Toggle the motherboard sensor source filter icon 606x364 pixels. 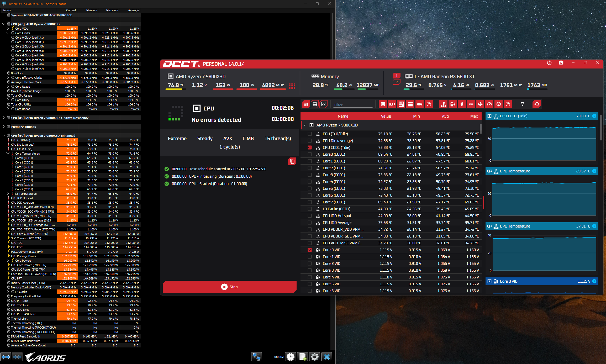401,104
